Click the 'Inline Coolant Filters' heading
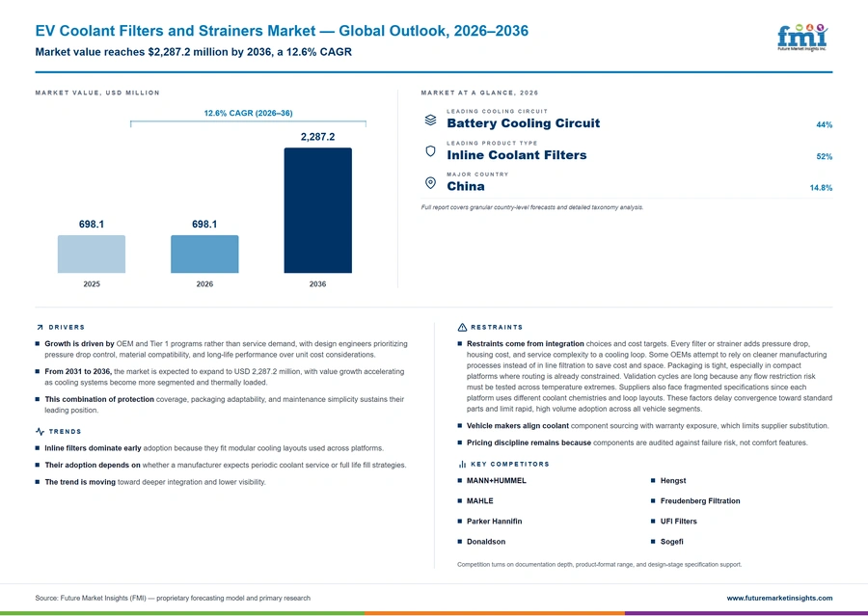868x616 pixels. (517, 155)
